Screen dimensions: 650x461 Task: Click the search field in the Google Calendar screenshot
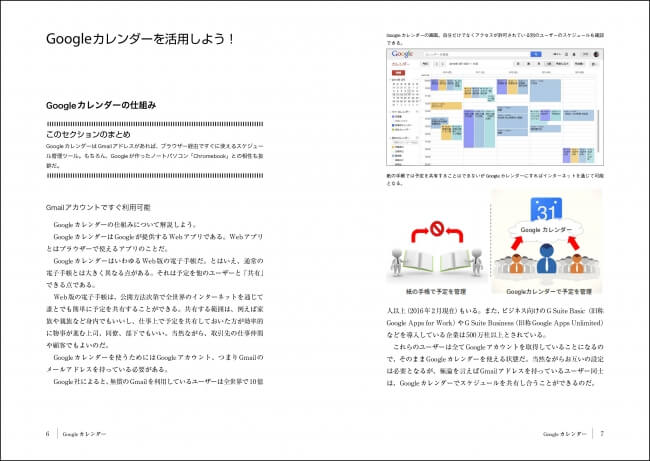(477, 54)
